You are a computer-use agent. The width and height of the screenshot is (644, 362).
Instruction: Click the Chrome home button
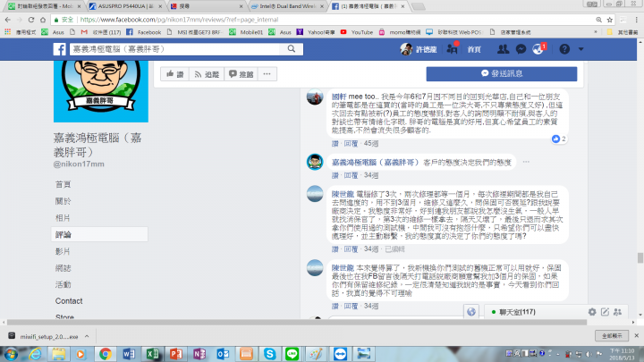(x=43, y=20)
